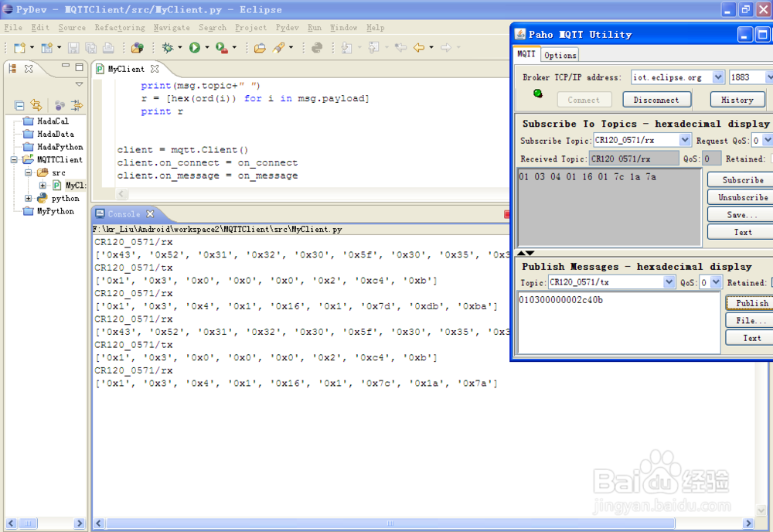Click the Save All toolbar icon
773x532 pixels.
pyautogui.click(x=90, y=47)
